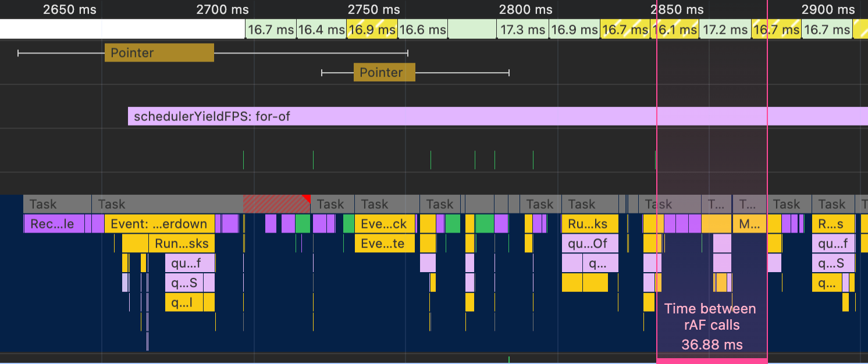The height and width of the screenshot is (364, 868).
Task: Click the 2750 ms ruler label
Action: click(x=374, y=9)
